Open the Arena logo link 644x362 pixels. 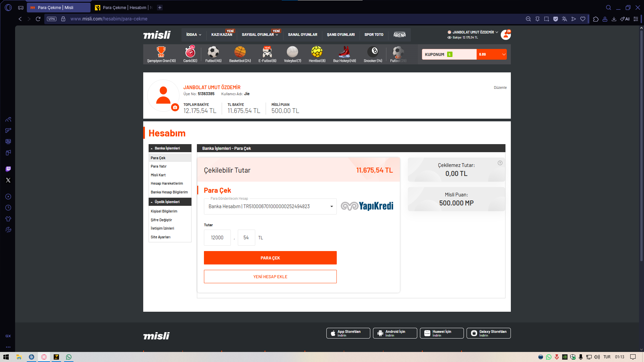coord(399,35)
